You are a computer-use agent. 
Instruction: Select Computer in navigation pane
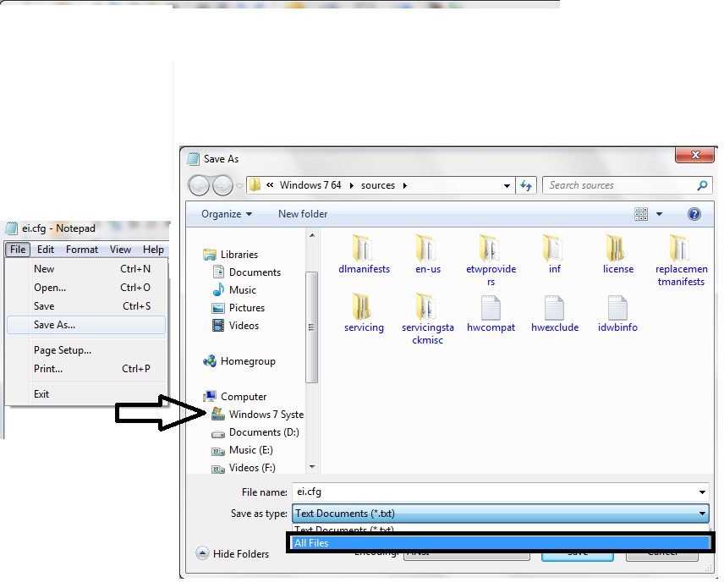(234, 396)
